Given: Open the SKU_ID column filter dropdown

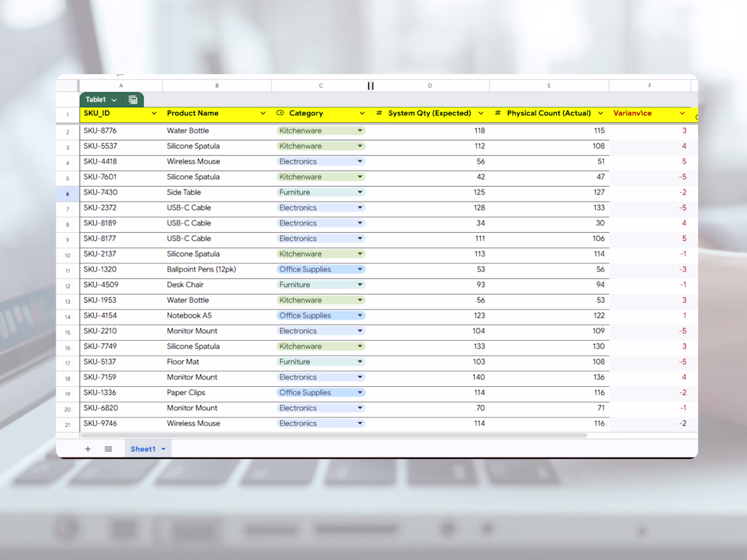Looking at the screenshot, I should tap(154, 113).
